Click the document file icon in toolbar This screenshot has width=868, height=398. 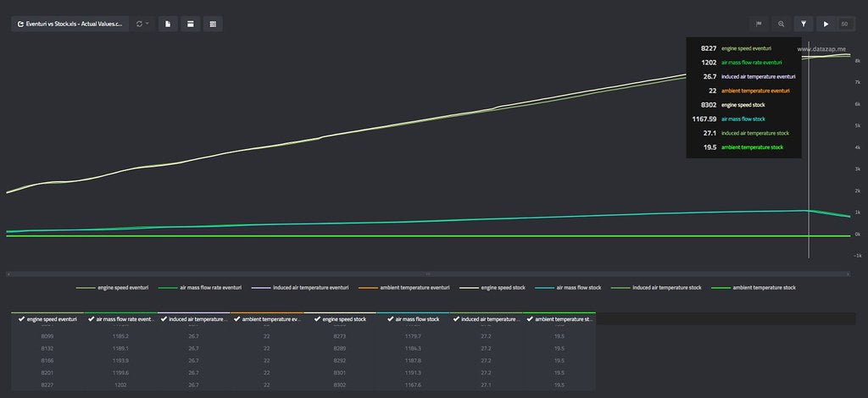[168, 25]
